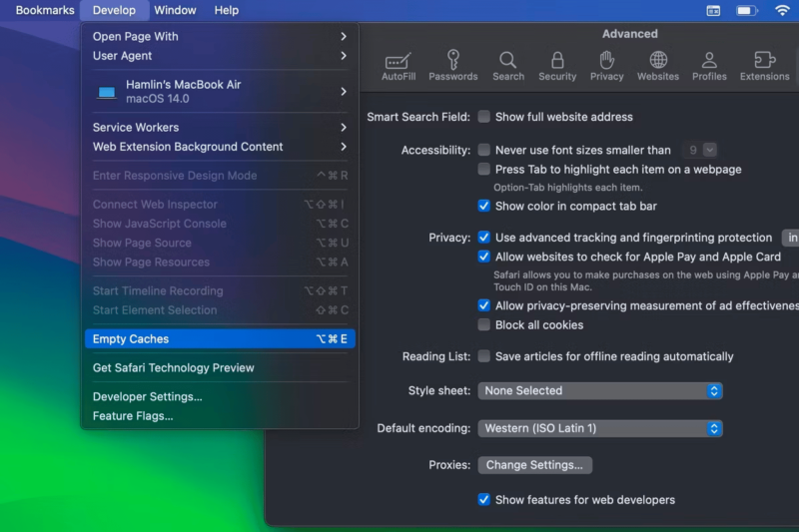Open the Window menu in menu bar
This screenshot has height=532, width=799.
175,10
